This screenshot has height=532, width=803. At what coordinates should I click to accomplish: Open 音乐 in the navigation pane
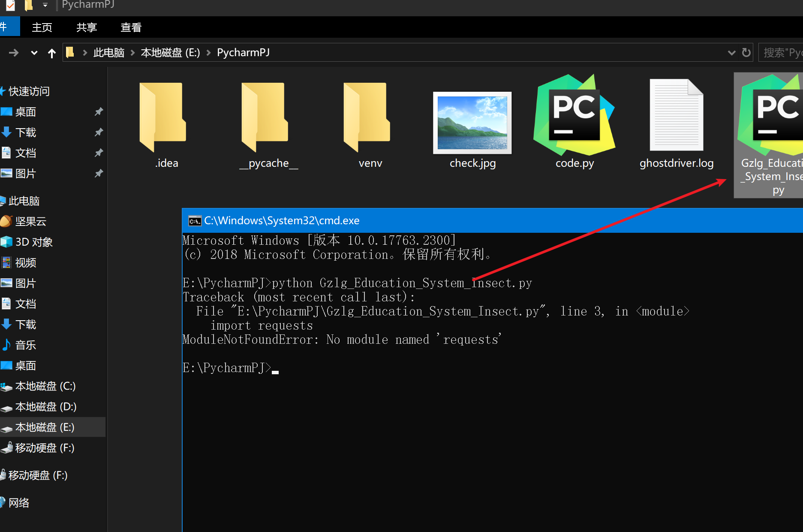26,345
